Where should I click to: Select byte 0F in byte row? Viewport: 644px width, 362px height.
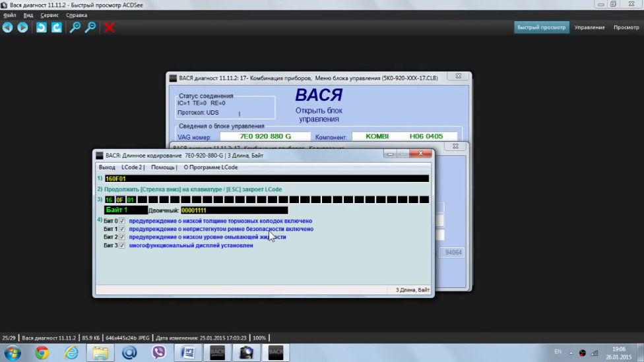[x=119, y=200]
